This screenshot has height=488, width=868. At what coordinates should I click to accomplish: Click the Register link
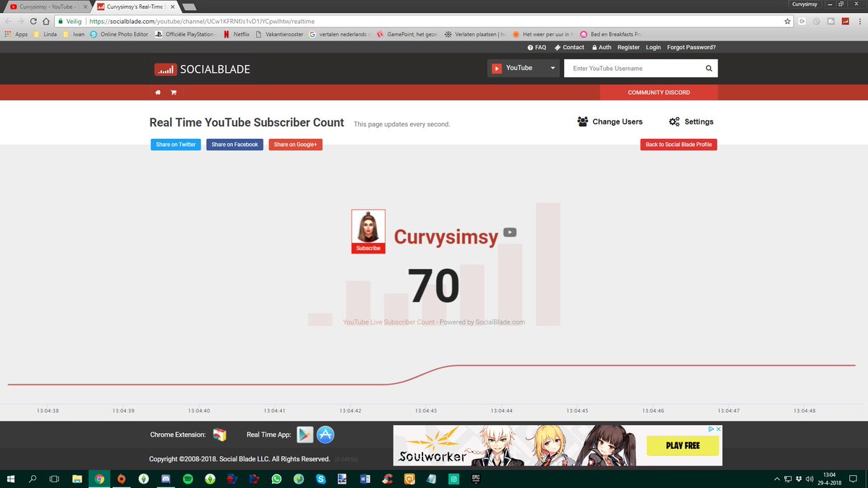tap(629, 47)
